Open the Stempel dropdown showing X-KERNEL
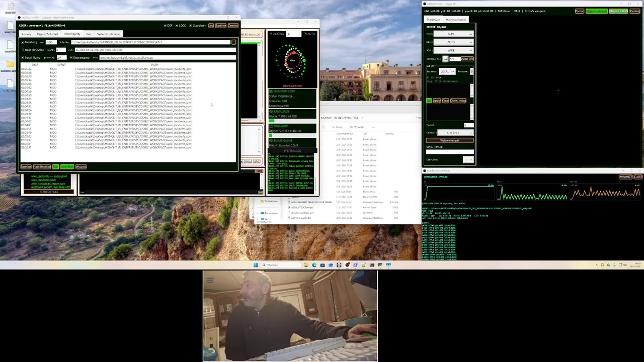This screenshot has height=362, width=644. pyautogui.click(x=455, y=133)
